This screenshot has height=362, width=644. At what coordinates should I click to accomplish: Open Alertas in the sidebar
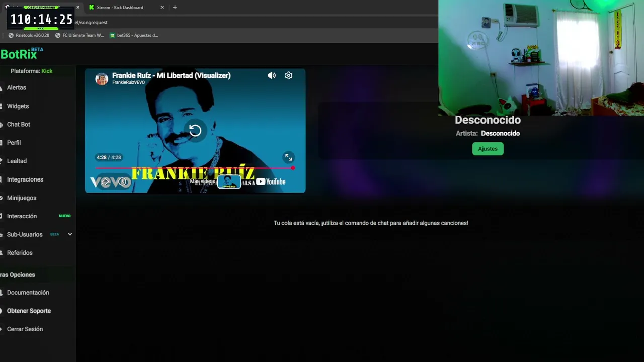[x=17, y=87]
